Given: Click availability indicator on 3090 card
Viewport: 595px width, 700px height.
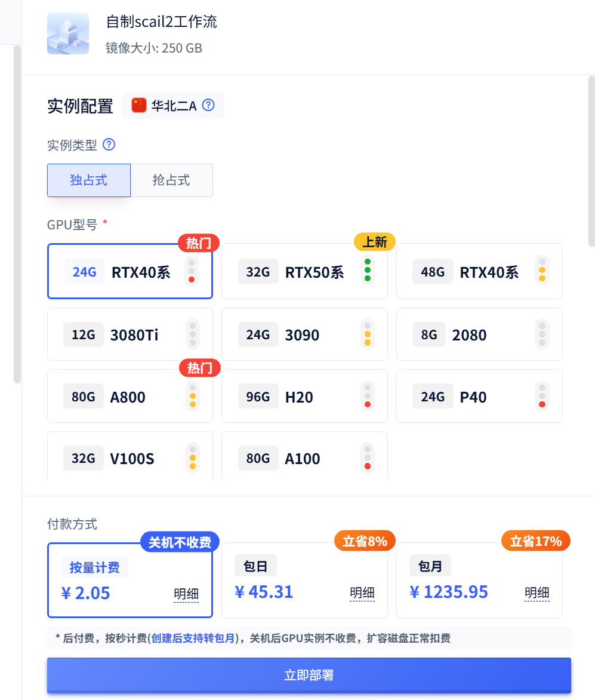Looking at the screenshot, I should 368,334.
